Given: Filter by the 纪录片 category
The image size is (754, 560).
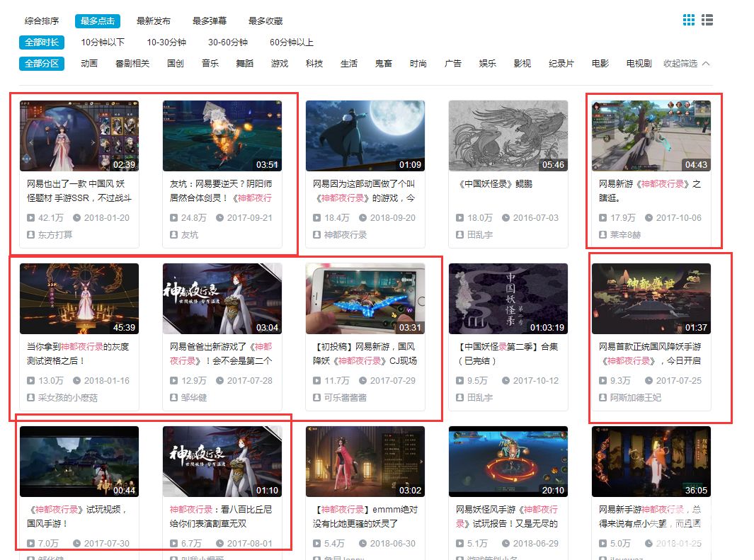Looking at the screenshot, I should tap(561, 64).
